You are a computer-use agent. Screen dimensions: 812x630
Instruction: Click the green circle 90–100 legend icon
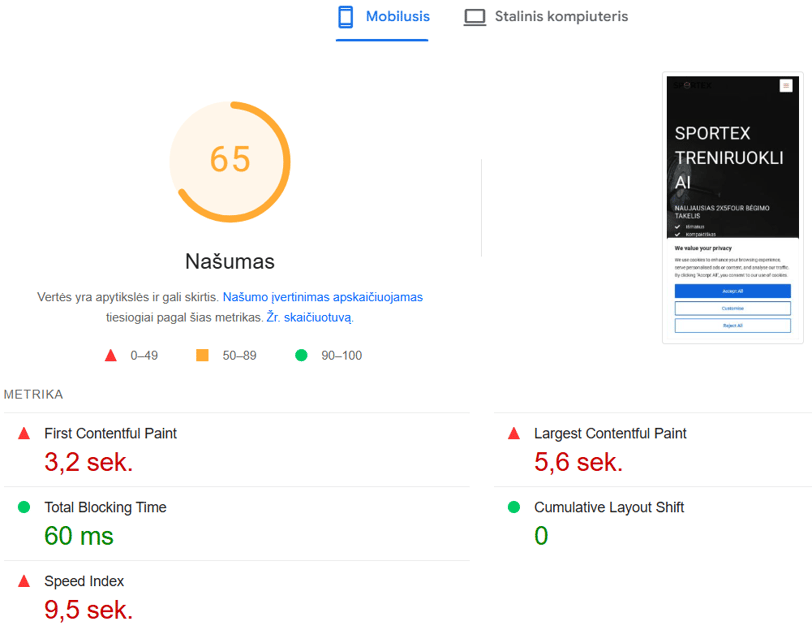click(x=301, y=355)
